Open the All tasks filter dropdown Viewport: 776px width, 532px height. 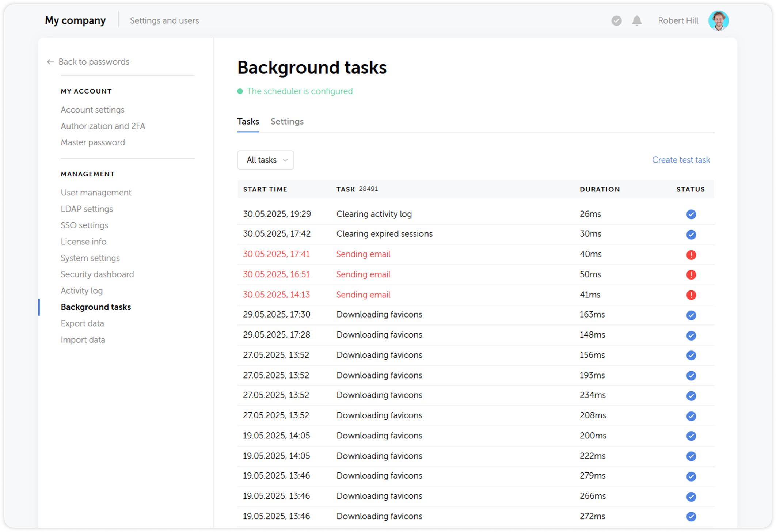[266, 160]
